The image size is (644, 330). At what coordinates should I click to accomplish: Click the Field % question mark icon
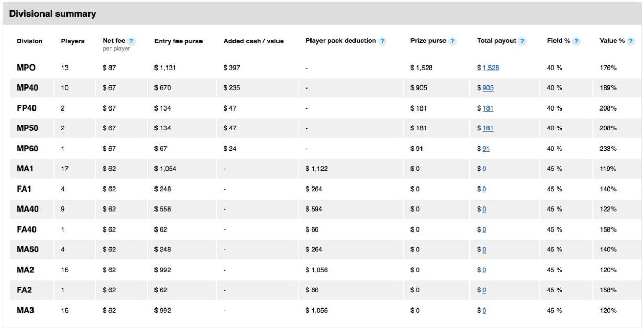(576, 41)
